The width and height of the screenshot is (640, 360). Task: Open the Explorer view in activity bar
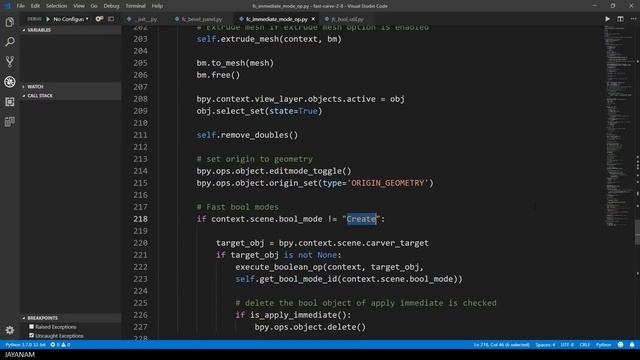pyautogui.click(x=10, y=22)
